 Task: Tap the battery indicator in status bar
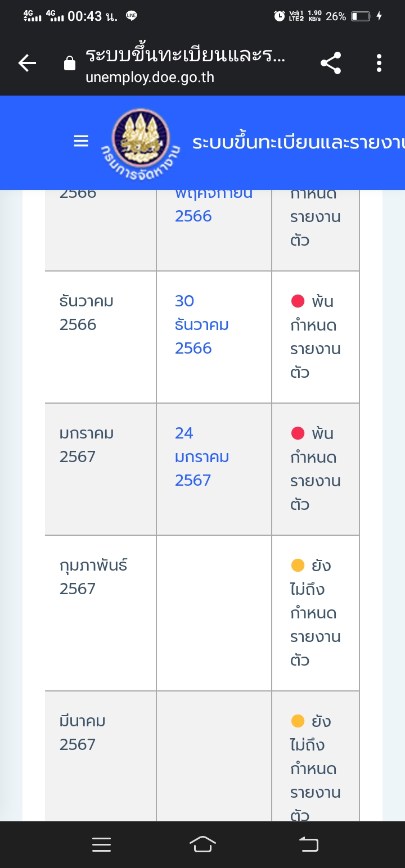click(361, 16)
